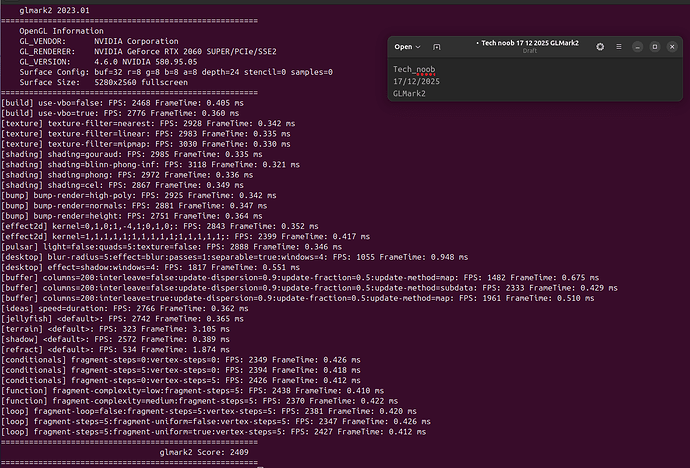Place cursor on the GLMark2 editor line
The height and width of the screenshot is (468, 690).
[409, 94]
